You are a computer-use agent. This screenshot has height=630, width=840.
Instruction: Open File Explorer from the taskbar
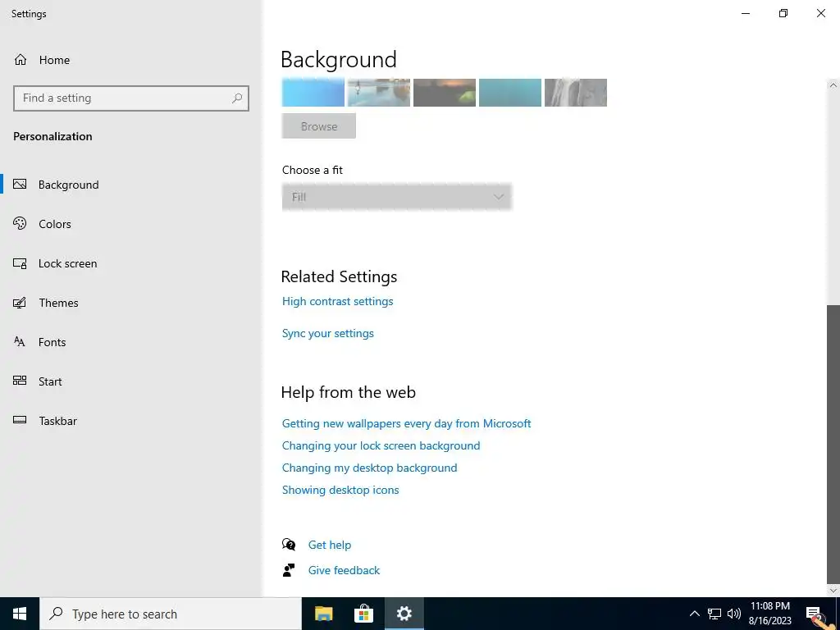pos(323,614)
